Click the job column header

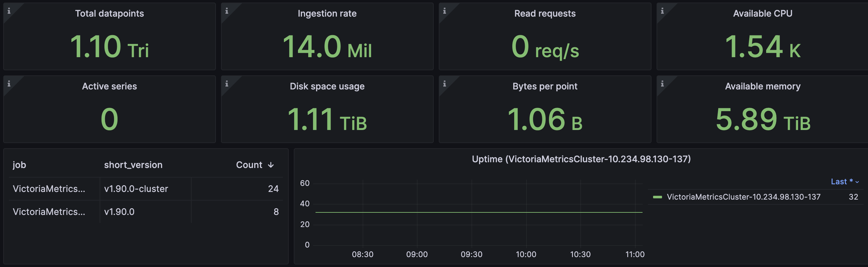point(19,165)
